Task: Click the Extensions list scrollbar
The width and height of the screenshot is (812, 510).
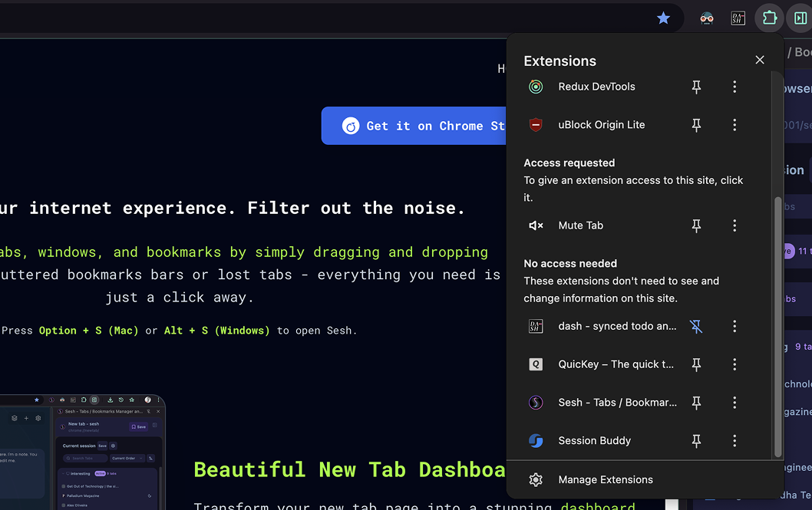Action: tap(778, 322)
